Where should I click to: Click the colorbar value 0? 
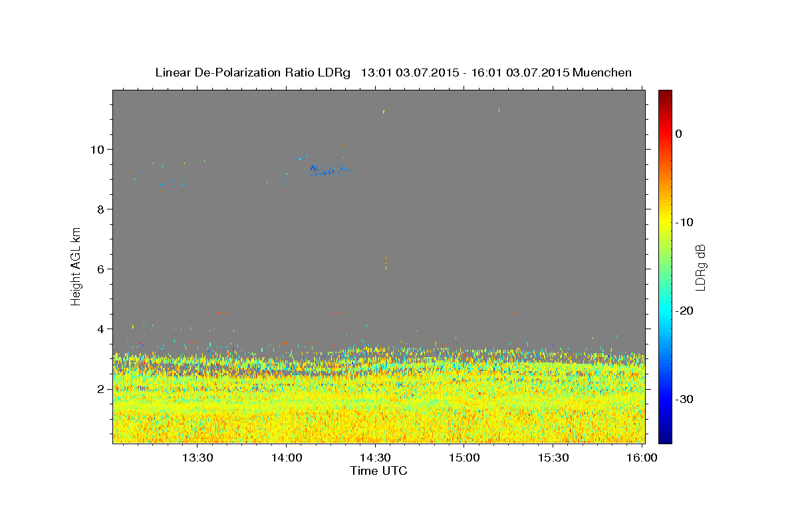pos(679,134)
